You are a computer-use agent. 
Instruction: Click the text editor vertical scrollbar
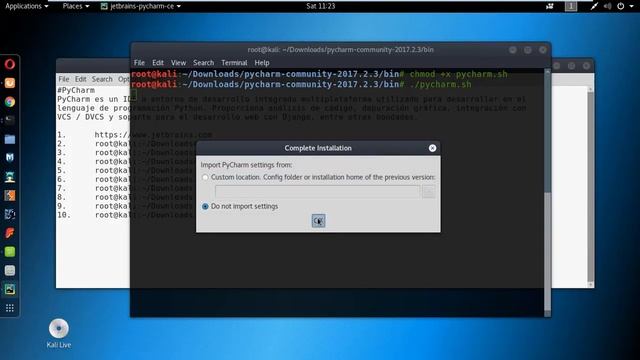coord(591,186)
